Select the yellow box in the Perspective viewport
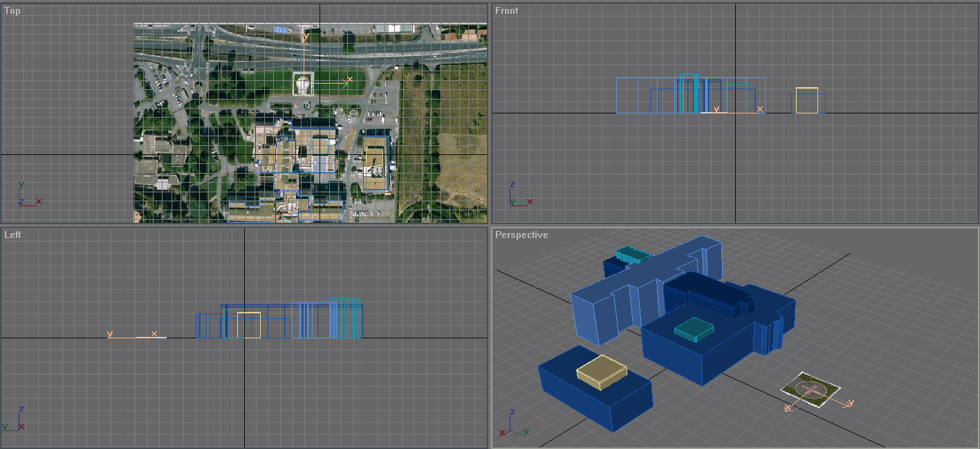Image resolution: width=980 pixels, height=449 pixels. (602, 372)
